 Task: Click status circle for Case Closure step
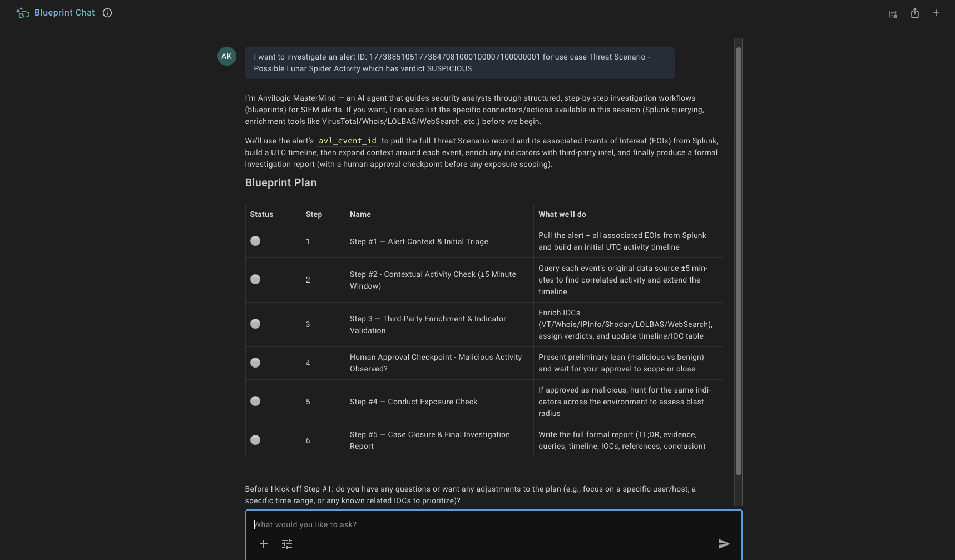coord(255,440)
